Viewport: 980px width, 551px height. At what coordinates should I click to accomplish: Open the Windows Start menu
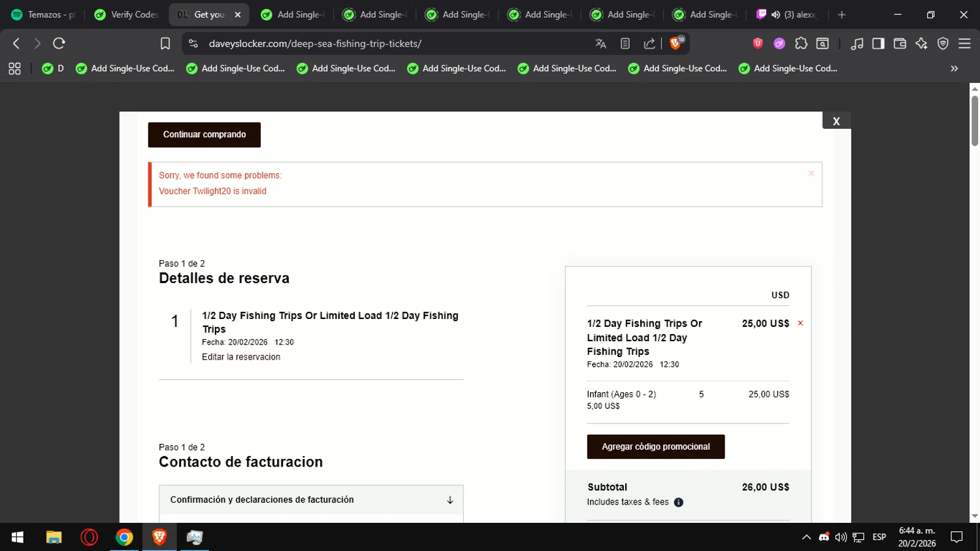click(18, 537)
